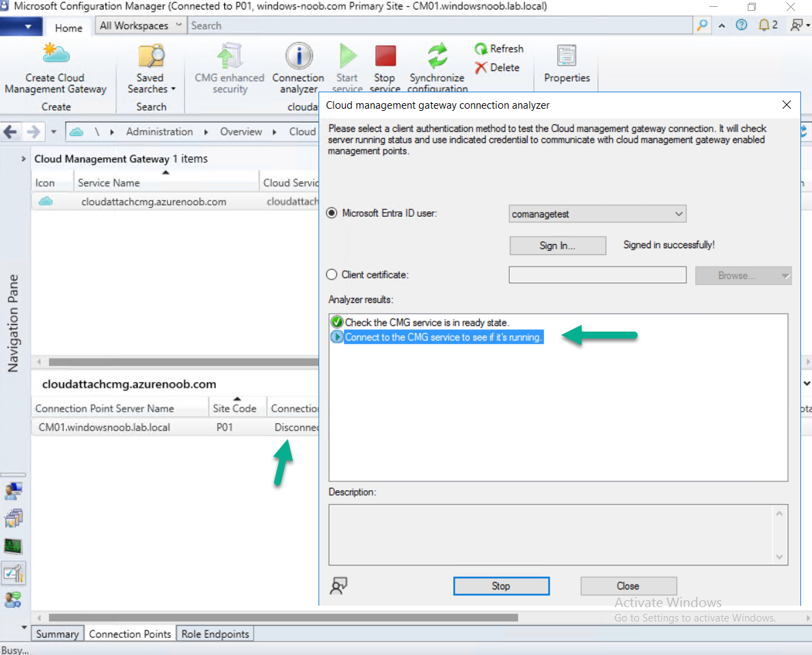Close the analyzer dialog with X
The width and height of the screenshot is (812, 655).
(787, 105)
